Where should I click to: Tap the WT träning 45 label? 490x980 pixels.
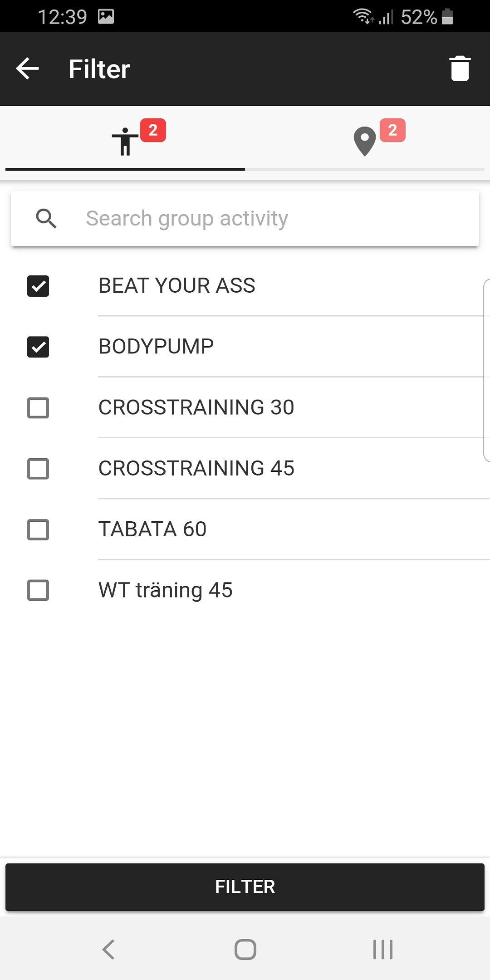[165, 590]
